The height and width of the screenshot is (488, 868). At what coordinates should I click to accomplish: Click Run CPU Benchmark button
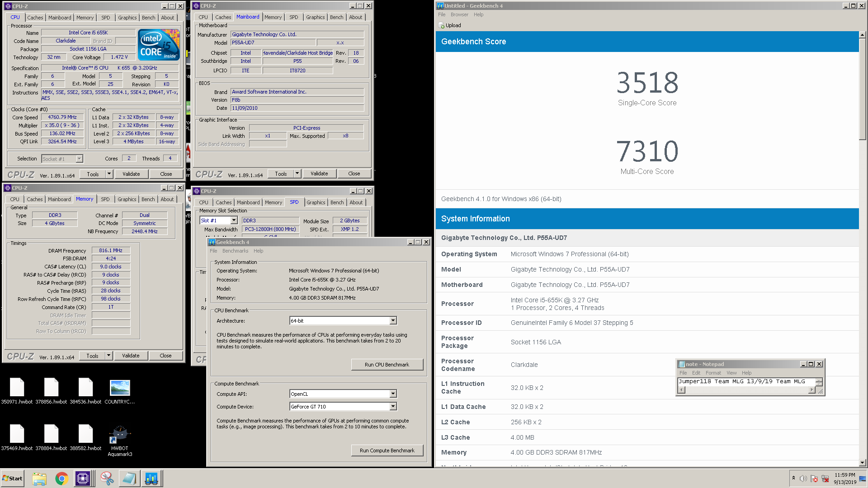tap(387, 365)
